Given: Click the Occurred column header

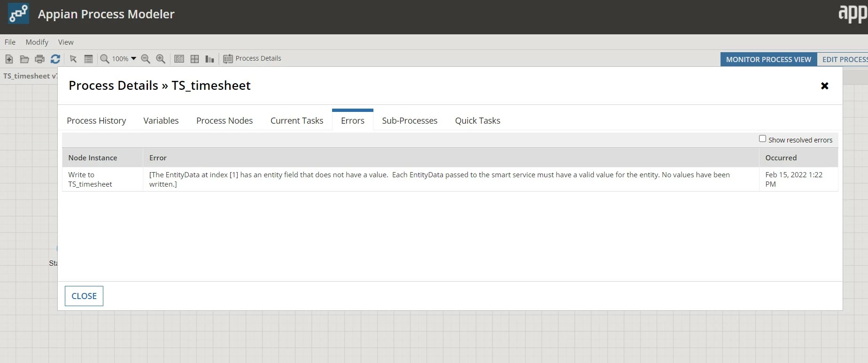Looking at the screenshot, I should click(798, 158).
